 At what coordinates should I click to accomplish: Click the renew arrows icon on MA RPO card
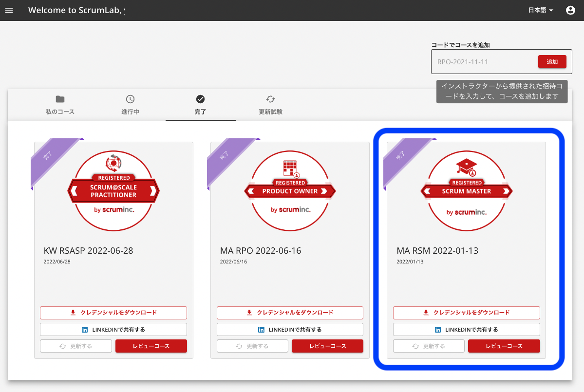pyautogui.click(x=239, y=346)
